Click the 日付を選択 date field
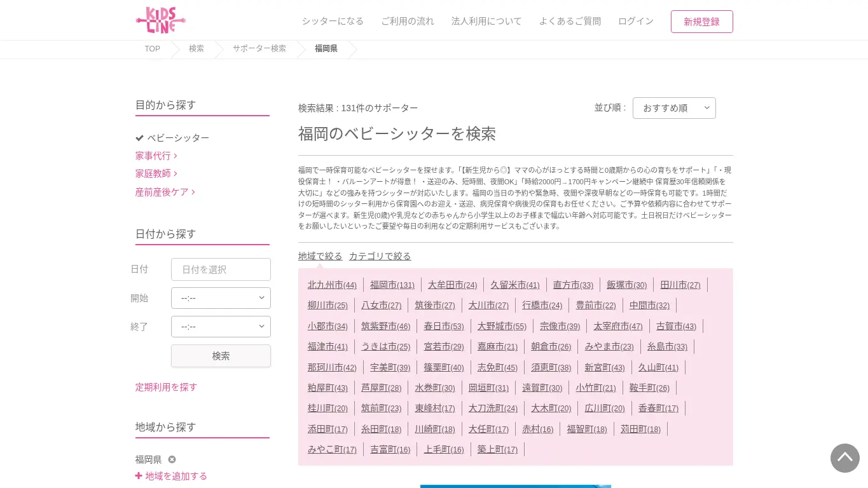The height and width of the screenshot is (488, 868). coord(221,269)
